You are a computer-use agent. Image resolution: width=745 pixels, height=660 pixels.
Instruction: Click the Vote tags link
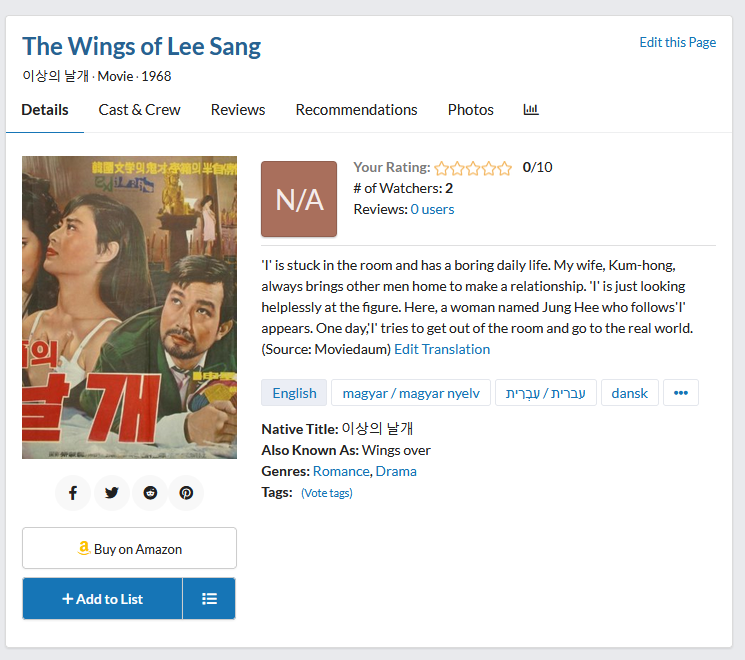click(x=327, y=493)
